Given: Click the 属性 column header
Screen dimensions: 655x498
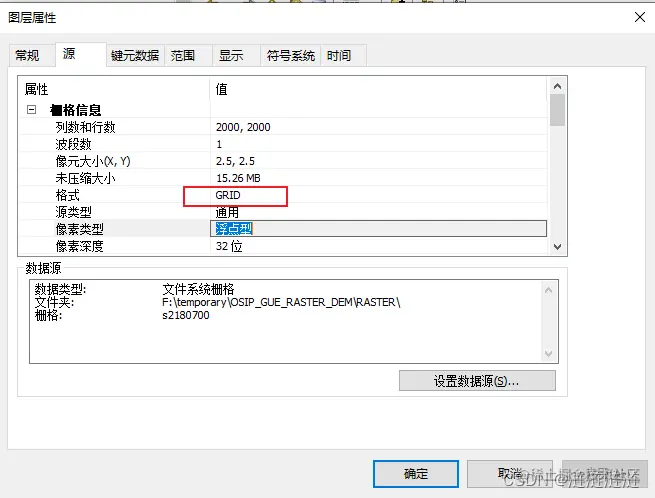Looking at the screenshot, I should click(36, 89).
